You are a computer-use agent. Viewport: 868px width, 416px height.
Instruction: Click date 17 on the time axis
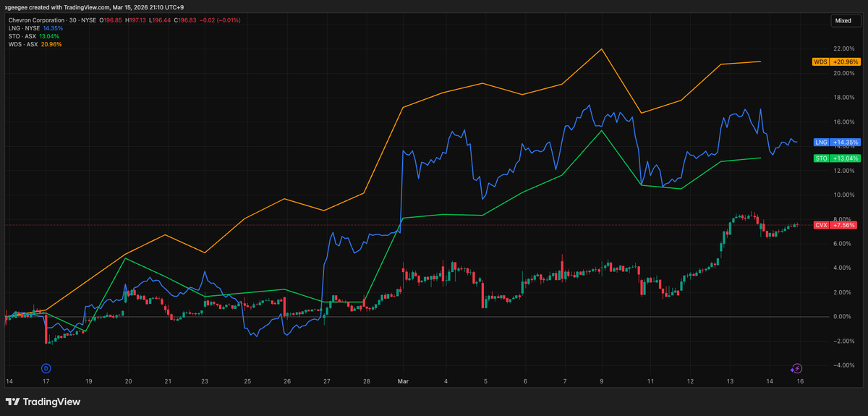coord(46,381)
